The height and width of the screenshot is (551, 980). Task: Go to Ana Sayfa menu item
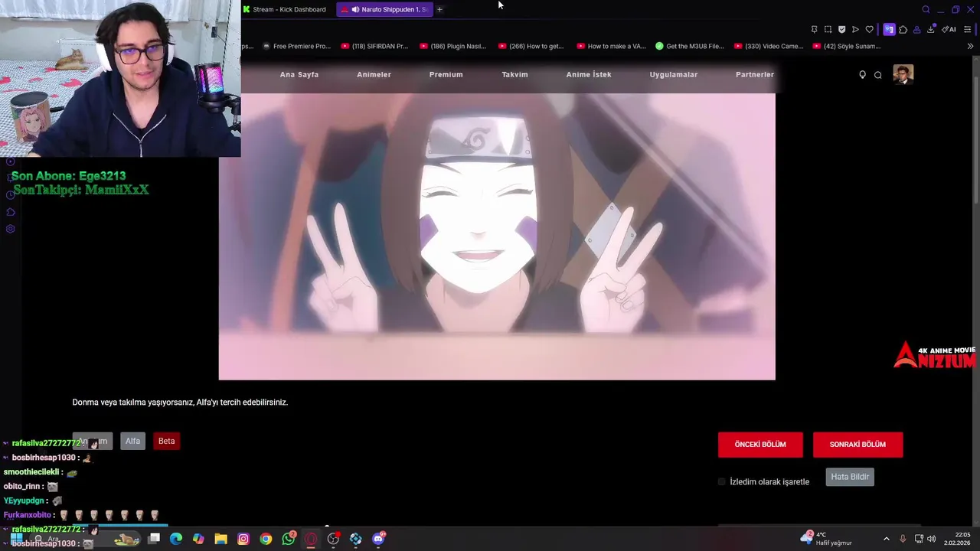click(x=299, y=74)
